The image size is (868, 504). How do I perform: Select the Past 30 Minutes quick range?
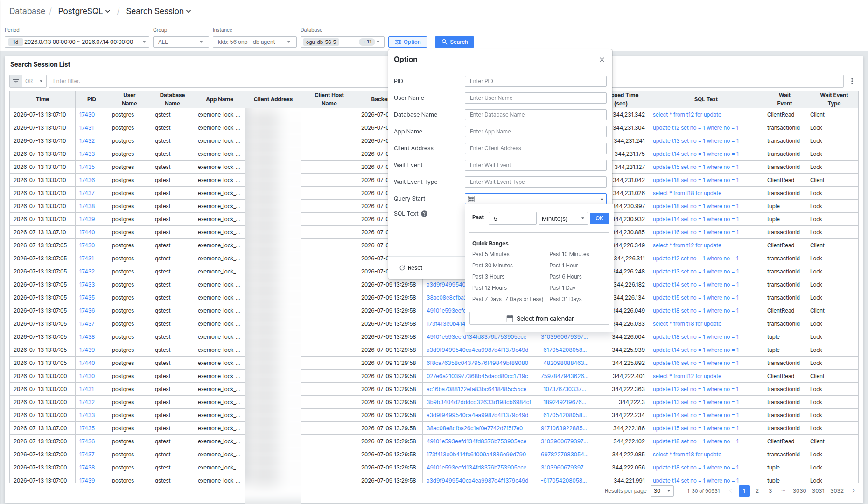492,266
